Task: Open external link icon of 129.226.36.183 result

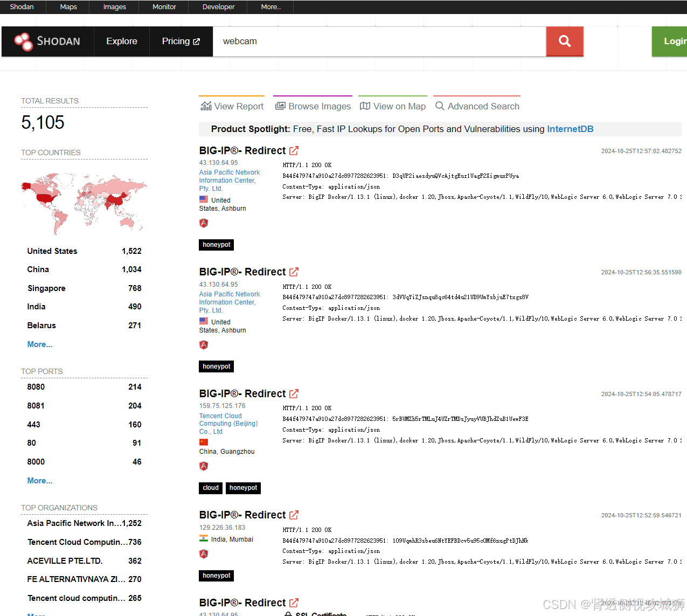Action: click(294, 515)
